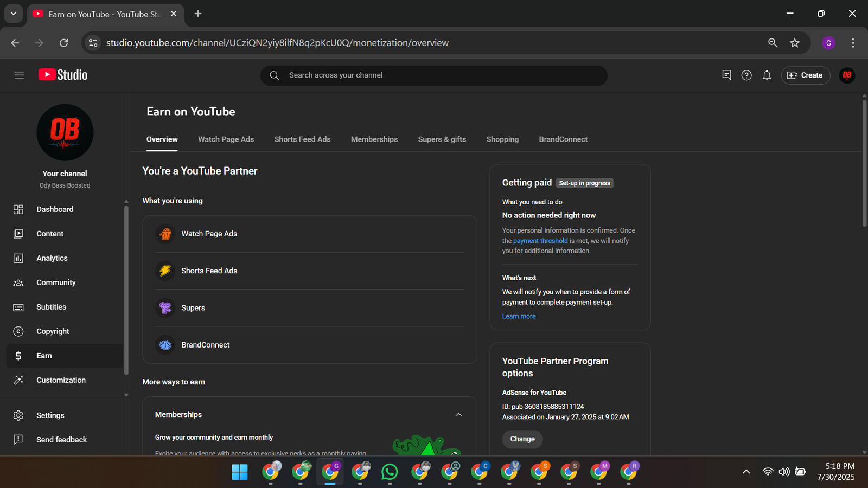Collapse the Memberships section chevron

pyautogui.click(x=458, y=415)
